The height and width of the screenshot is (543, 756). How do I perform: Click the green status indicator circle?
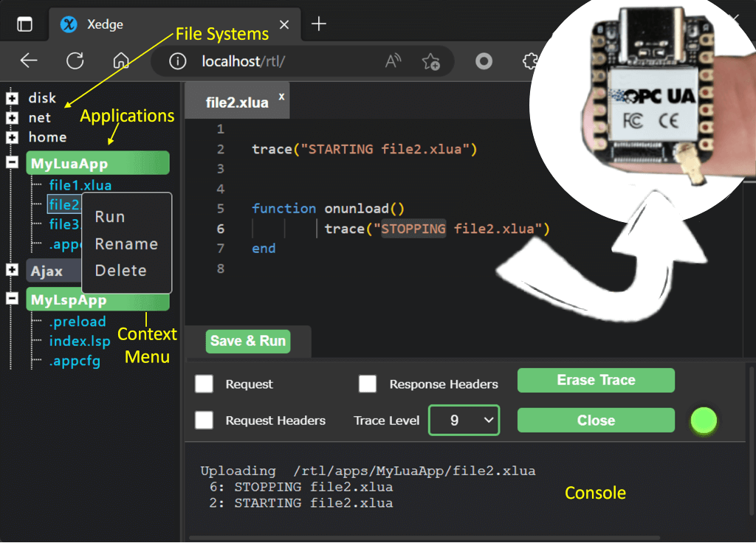(x=704, y=421)
